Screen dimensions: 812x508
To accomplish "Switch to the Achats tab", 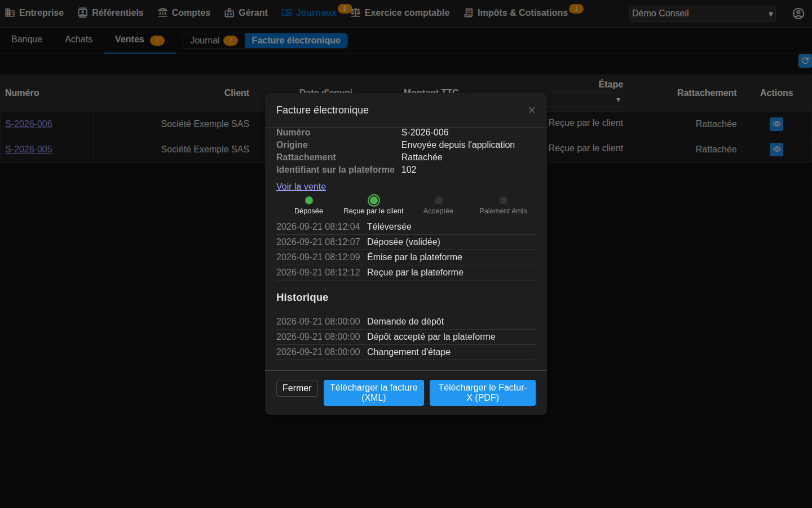I will (78, 40).
